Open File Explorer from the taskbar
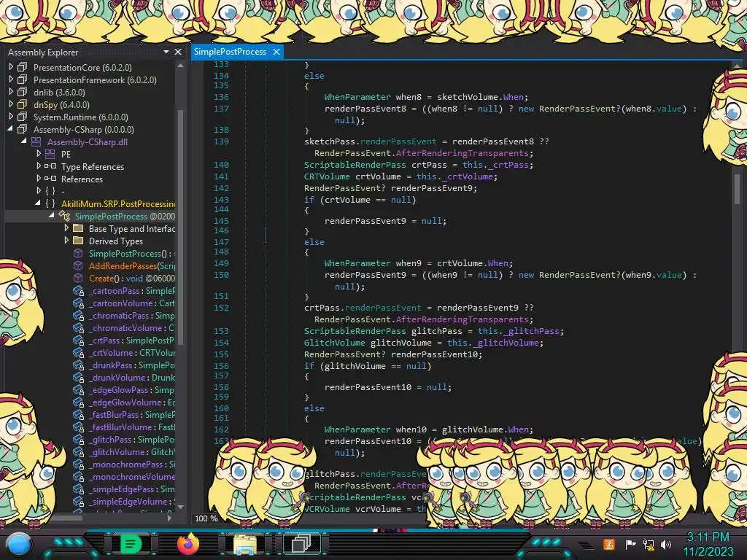 (x=245, y=544)
